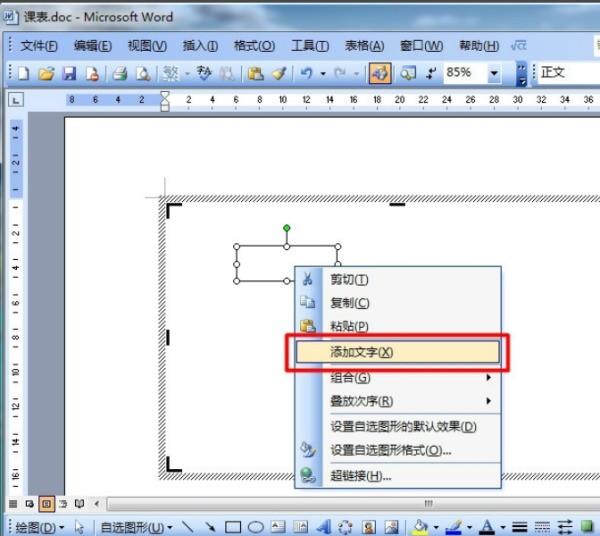Create a new blank document
Screen dimensions: 600x536
pyautogui.click(x=24, y=73)
